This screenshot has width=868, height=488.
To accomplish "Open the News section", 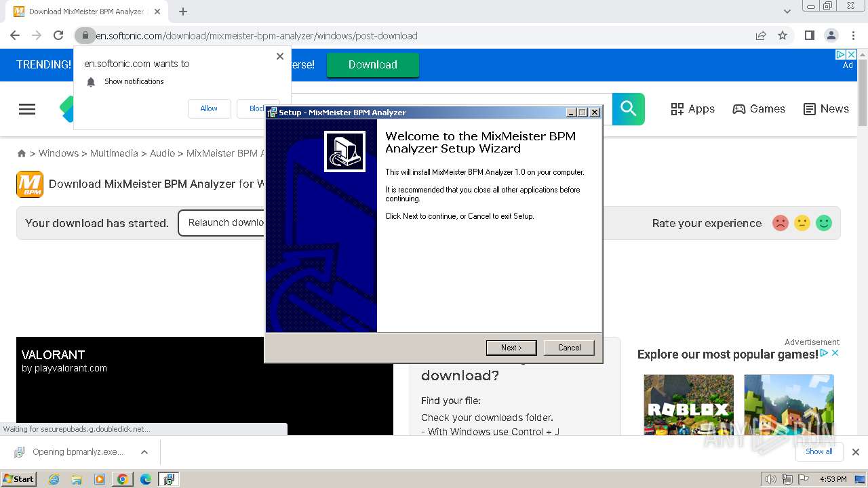I will pos(826,108).
